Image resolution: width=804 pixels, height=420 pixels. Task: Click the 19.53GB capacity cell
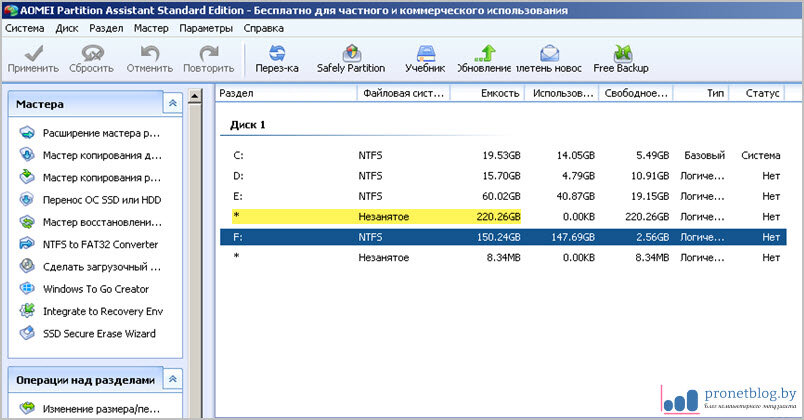[x=501, y=155]
